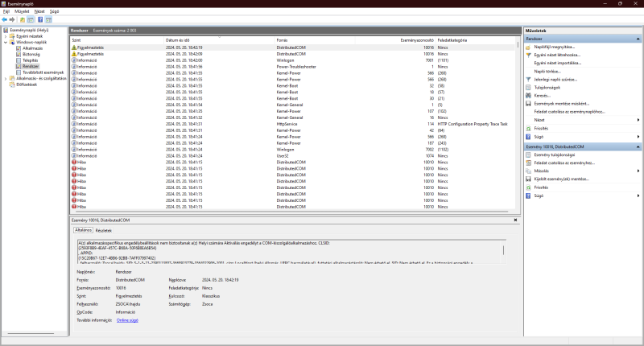
Task: Click the Egyéni nézetek folder icon
Action: 12,36
